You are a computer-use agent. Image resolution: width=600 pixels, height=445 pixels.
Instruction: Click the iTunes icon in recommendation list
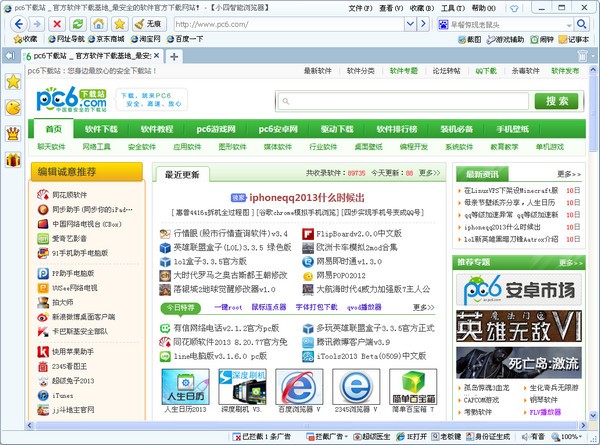pos(43,395)
